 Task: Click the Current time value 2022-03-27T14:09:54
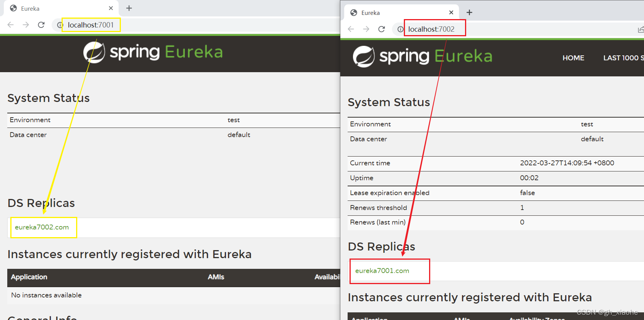pyautogui.click(x=567, y=163)
